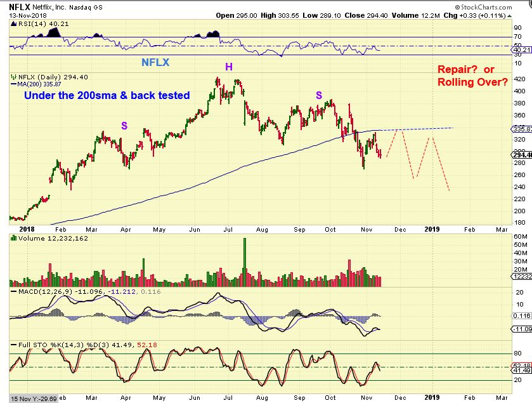Click the 294.40 last price tag

pyautogui.click(x=522, y=155)
